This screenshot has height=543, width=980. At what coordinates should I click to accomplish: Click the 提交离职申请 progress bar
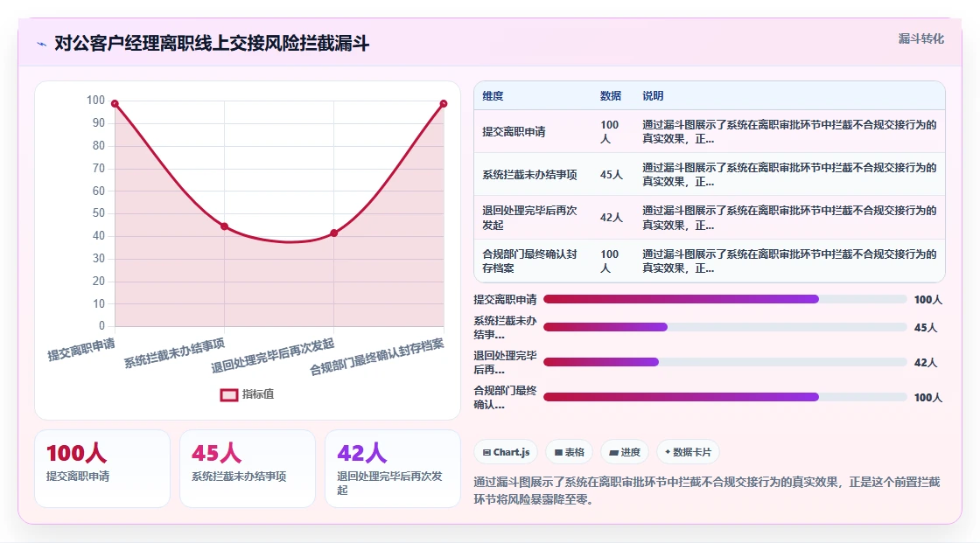click(x=725, y=299)
